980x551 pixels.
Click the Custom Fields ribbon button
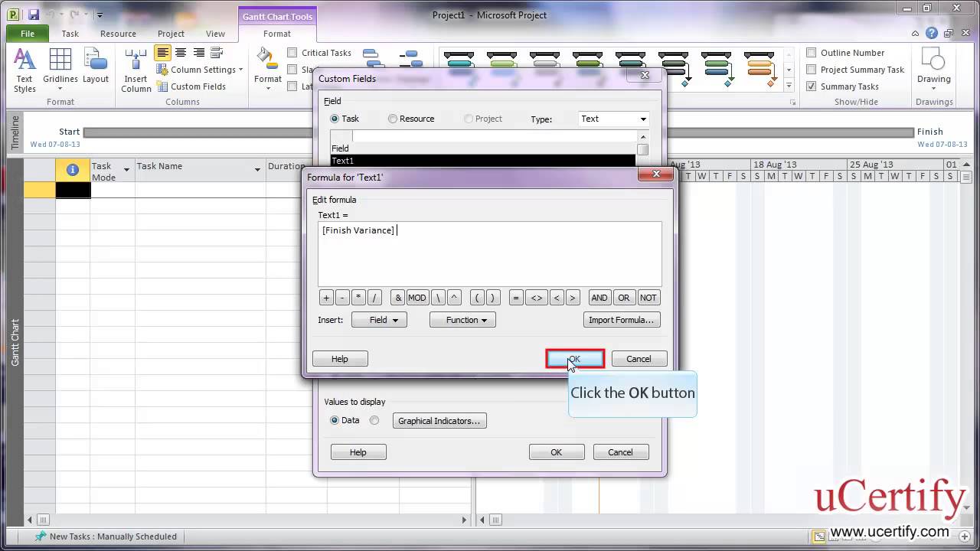(x=191, y=86)
